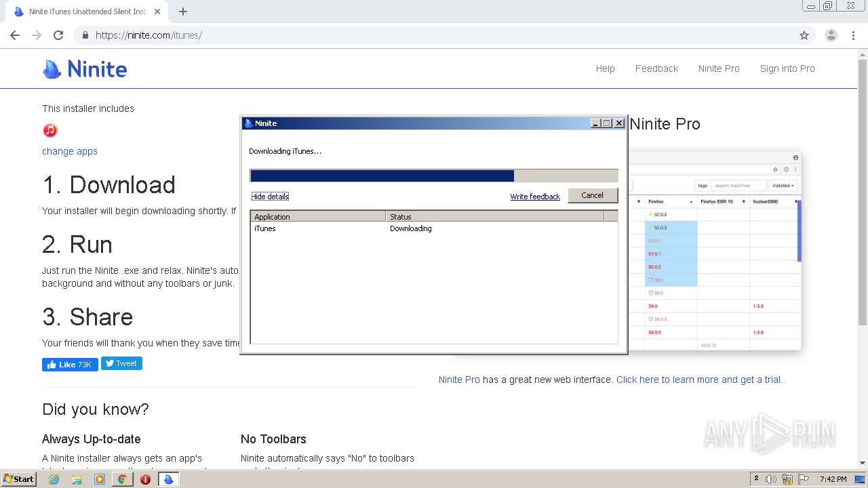This screenshot has width=868, height=488.
Task: Minimize the Ninite installer dialog
Action: (595, 123)
